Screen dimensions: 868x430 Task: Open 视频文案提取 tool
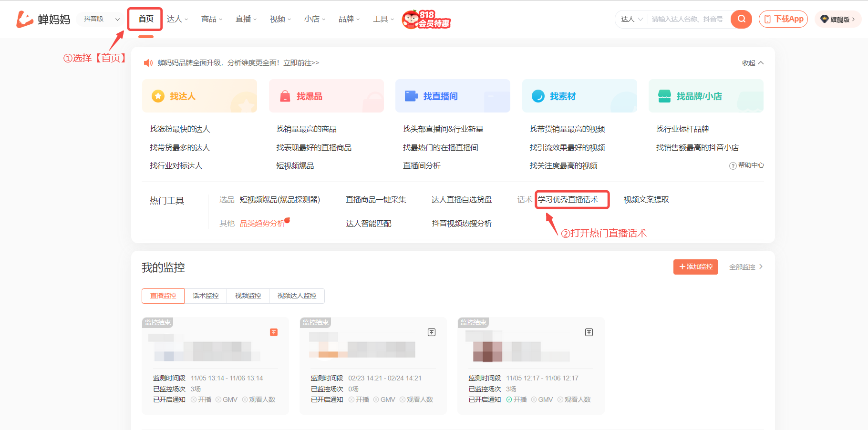coord(646,200)
